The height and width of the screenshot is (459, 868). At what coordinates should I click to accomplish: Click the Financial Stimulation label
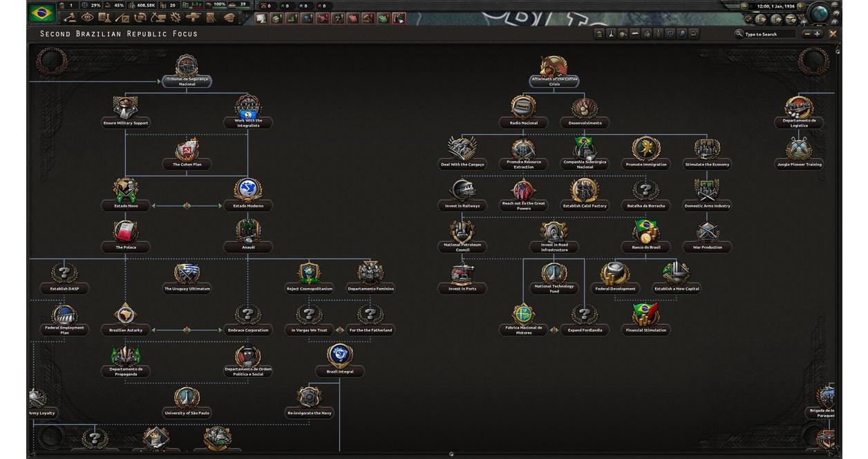(646, 330)
